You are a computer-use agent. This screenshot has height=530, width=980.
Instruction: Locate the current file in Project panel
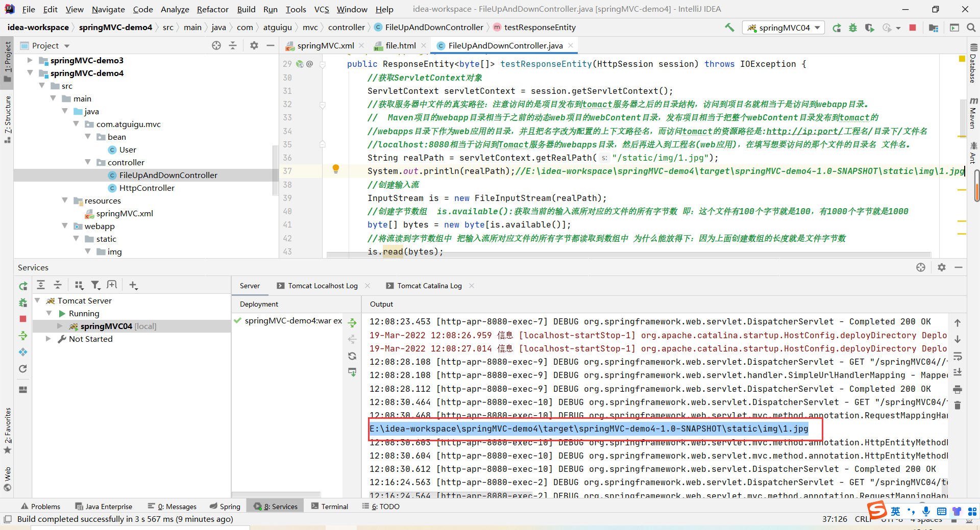click(216, 45)
